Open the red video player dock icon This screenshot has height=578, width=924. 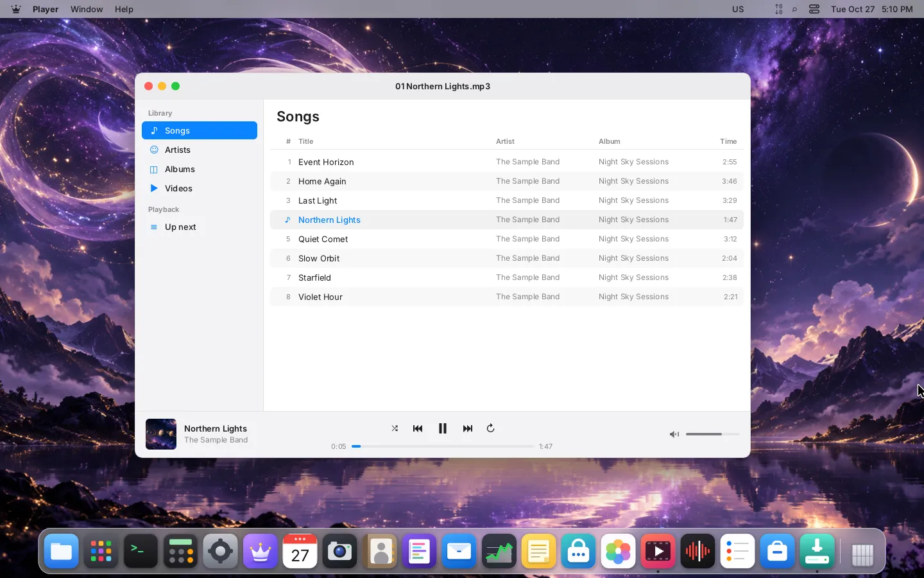coord(658,551)
